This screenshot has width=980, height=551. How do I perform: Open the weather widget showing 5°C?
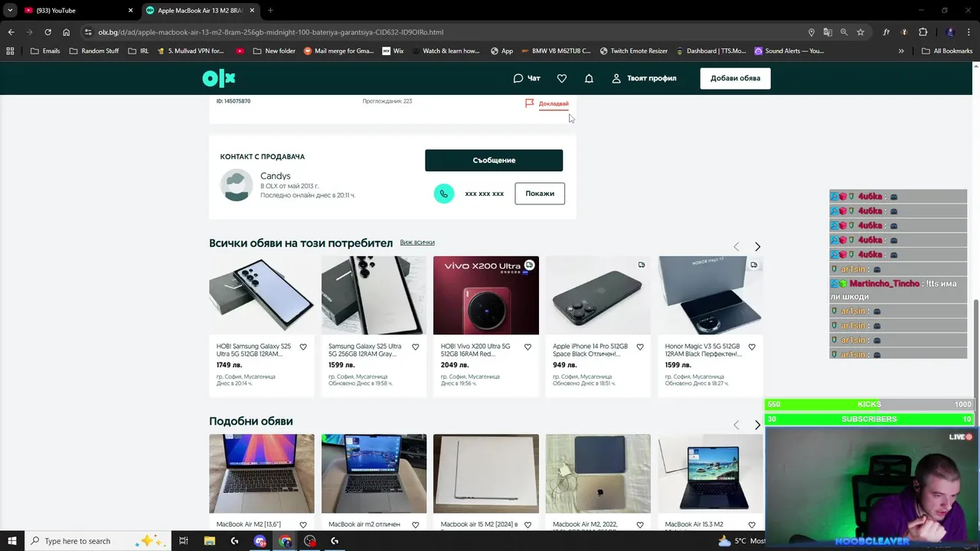tap(743, 541)
